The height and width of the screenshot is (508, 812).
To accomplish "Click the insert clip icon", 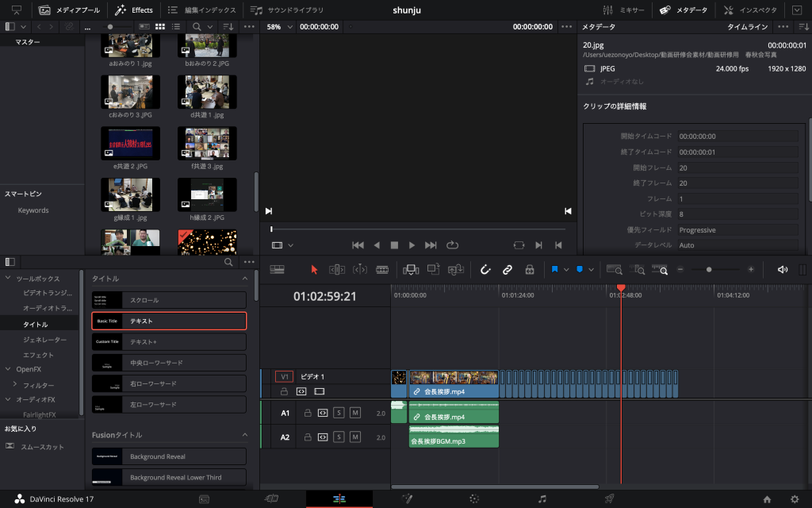I will 411,270.
